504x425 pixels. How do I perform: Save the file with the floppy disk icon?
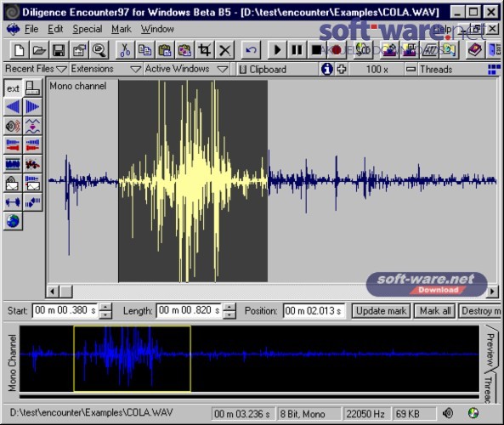(59, 50)
